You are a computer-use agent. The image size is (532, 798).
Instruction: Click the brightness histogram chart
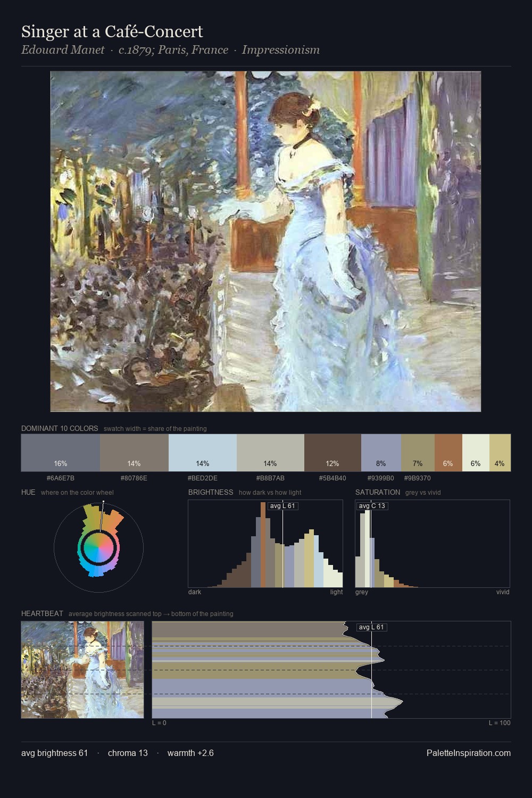(265, 544)
